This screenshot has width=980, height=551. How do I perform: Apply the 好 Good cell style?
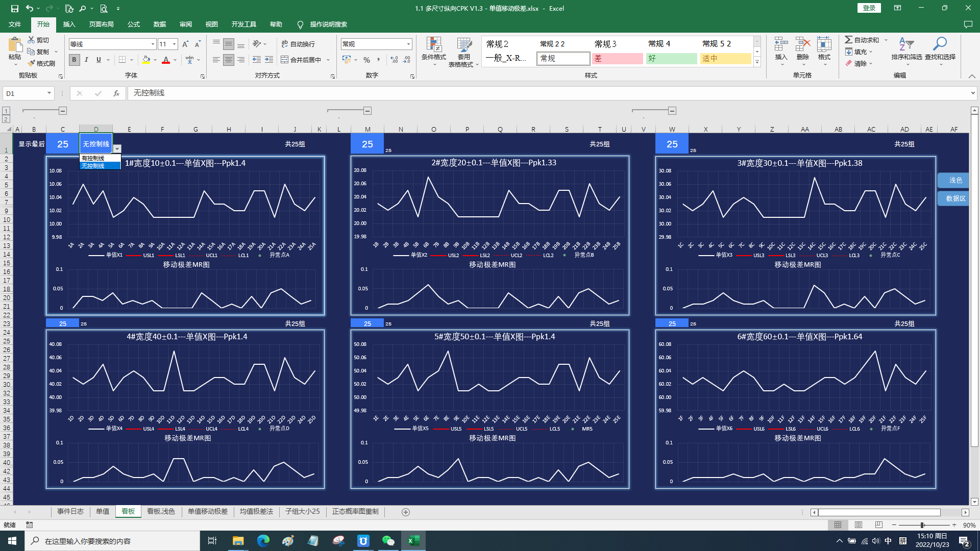(671, 59)
